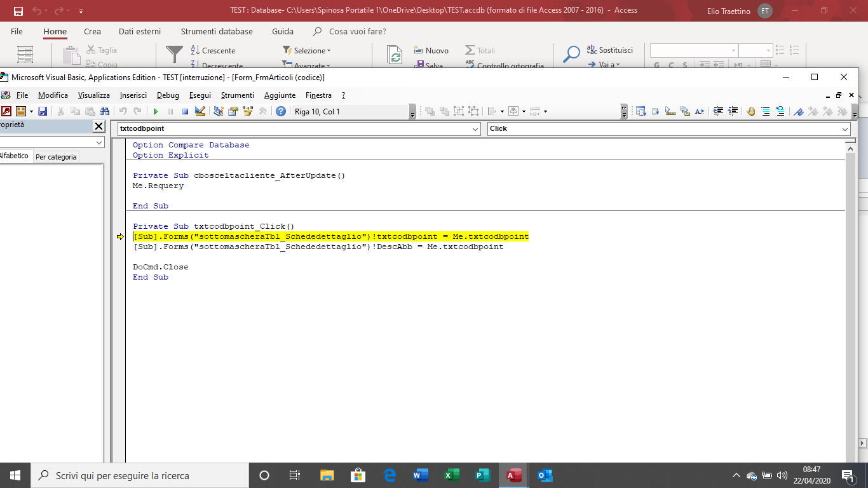Open Project Explorer from toolbar icon
868x488 pixels.
pos(219,111)
